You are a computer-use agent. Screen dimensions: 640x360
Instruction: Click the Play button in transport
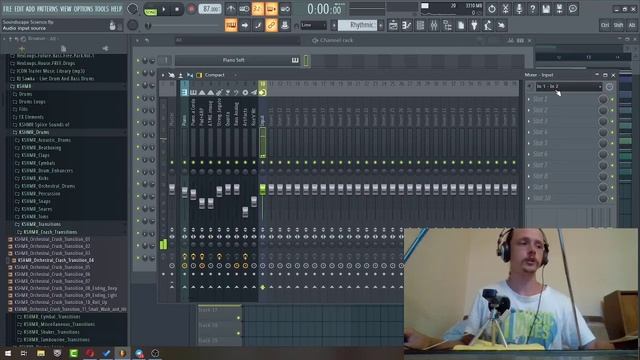[x=164, y=9]
